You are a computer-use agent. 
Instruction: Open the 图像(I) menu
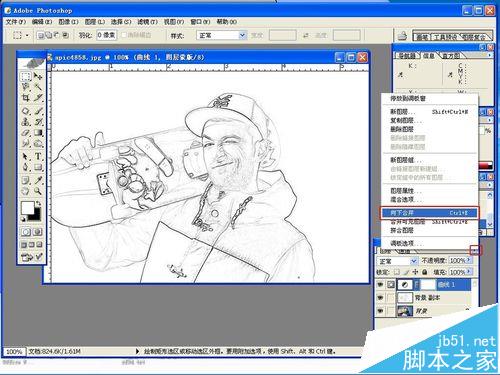(x=68, y=22)
